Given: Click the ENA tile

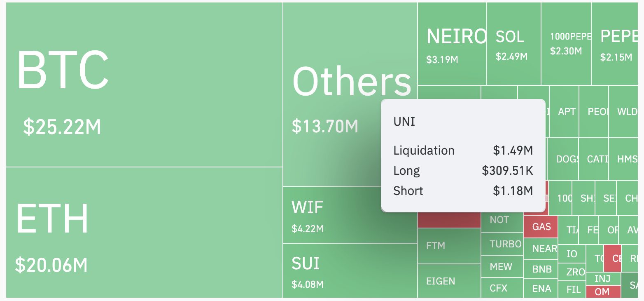Looking at the screenshot, I should (x=541, y=289).
